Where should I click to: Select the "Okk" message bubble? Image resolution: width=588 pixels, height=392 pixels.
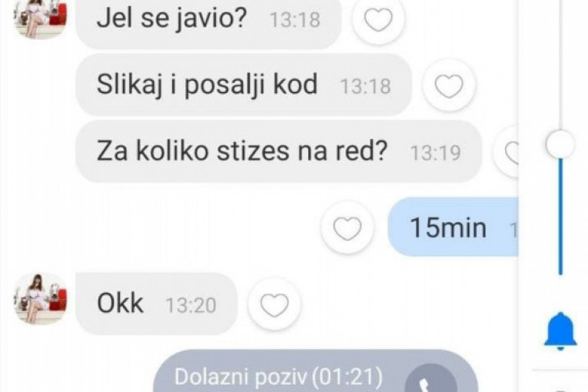point(156,304)
